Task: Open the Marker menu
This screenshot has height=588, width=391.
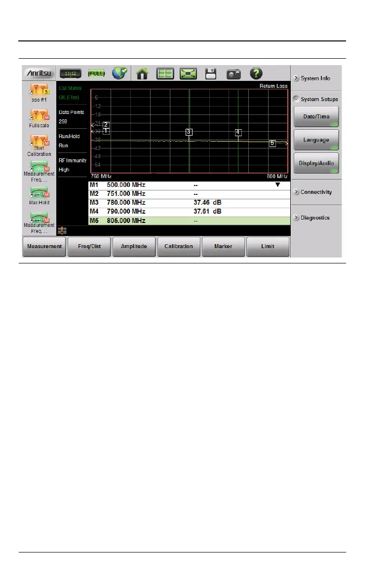Action: coord(223,246)
